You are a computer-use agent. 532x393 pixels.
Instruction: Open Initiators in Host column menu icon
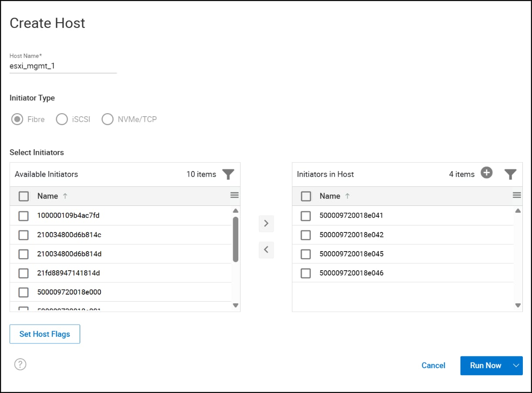click(517, 195)
